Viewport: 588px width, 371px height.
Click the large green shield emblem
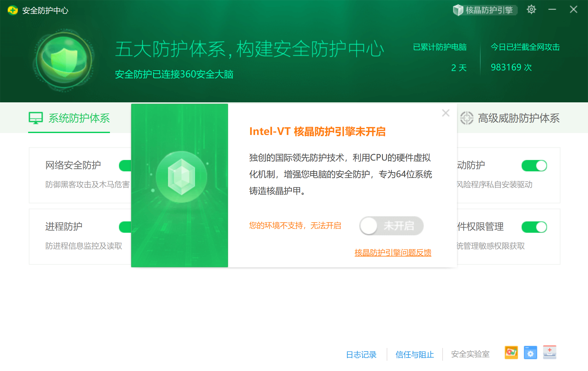pyautogui.click(x=64, y=60)
